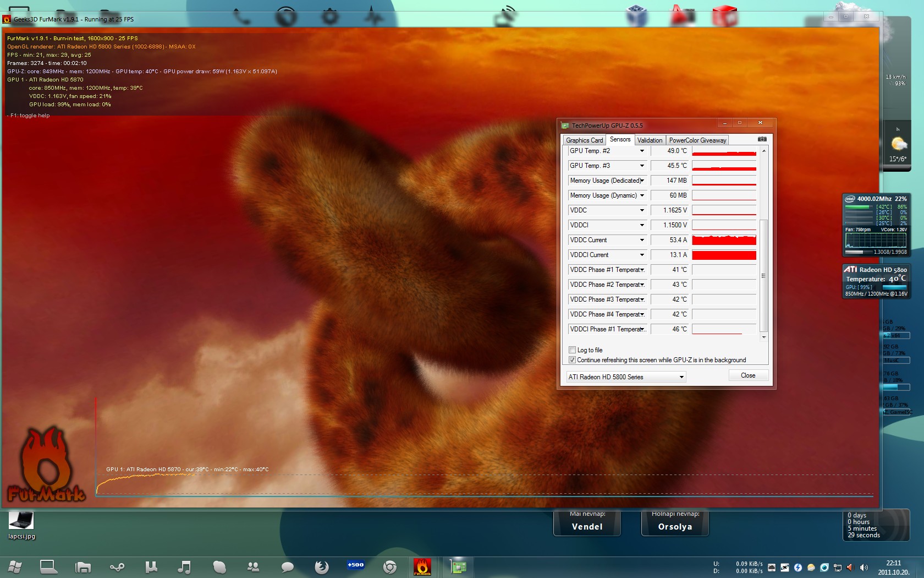Click scroll-up arrow in GPU-Z sensors
This screenshot has width=924, height=578.
[x=763, y=151]
